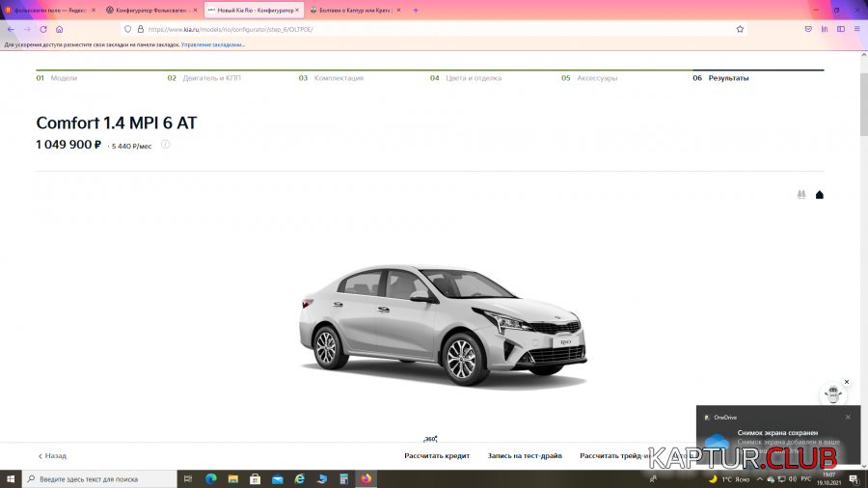The height and width of the screenshot is (488, 868).
Task: Open the 360 degree car view
Action: pos(430,439)
